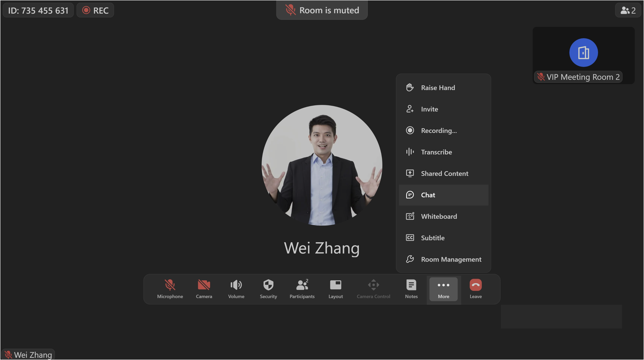Click the REC recording indicator
The image size is (644, 360).
tap(95, 10)
